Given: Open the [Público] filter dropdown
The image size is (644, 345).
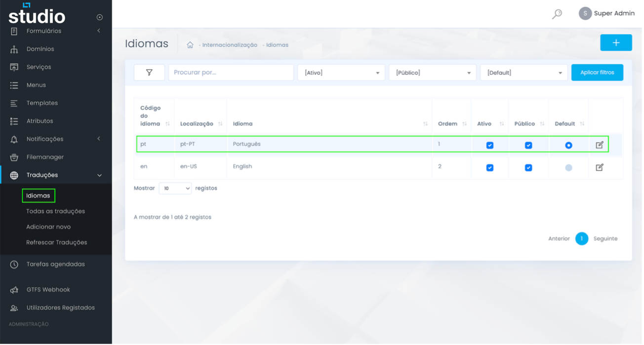Looking at the screenshot, I should (x=432, y=72).
